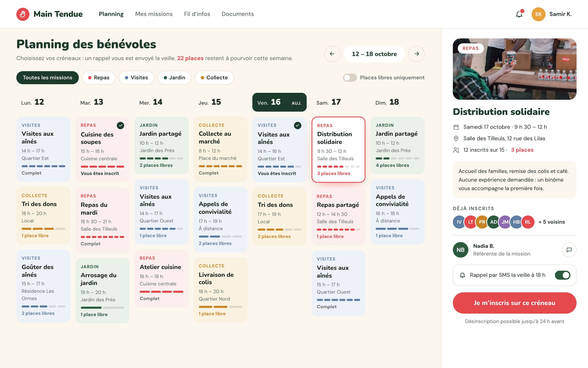Click checkmark on Friday Visites aux aînés card
This screenshot has height=368, width=588.
pyautogui.click(x=297, y=125)
